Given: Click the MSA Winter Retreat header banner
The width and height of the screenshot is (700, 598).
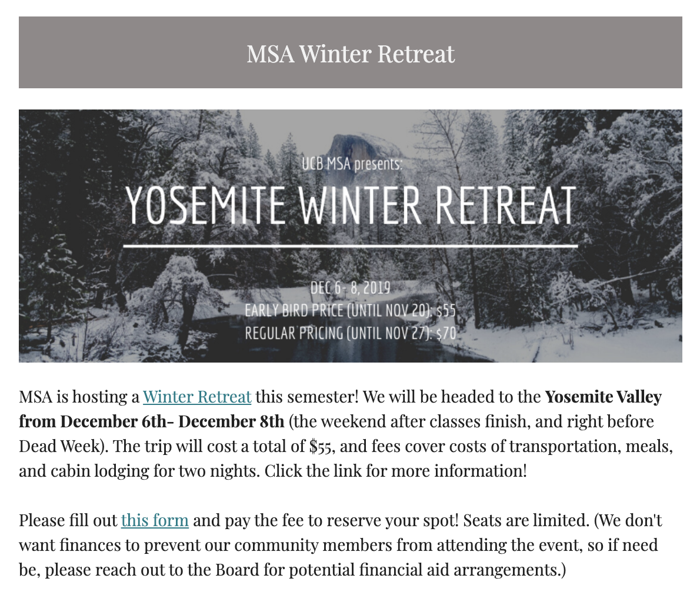Looking at the screenshot, I should click(x=350, y=53).
